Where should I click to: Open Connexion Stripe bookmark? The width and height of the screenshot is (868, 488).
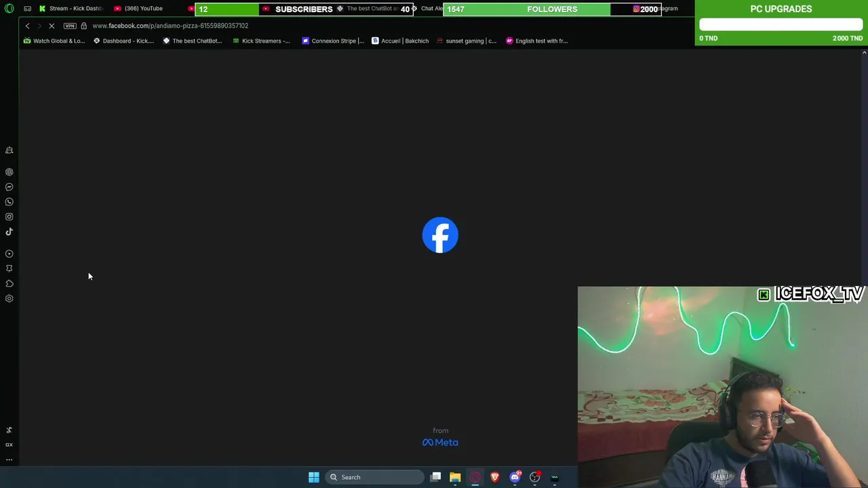point(333,41)
